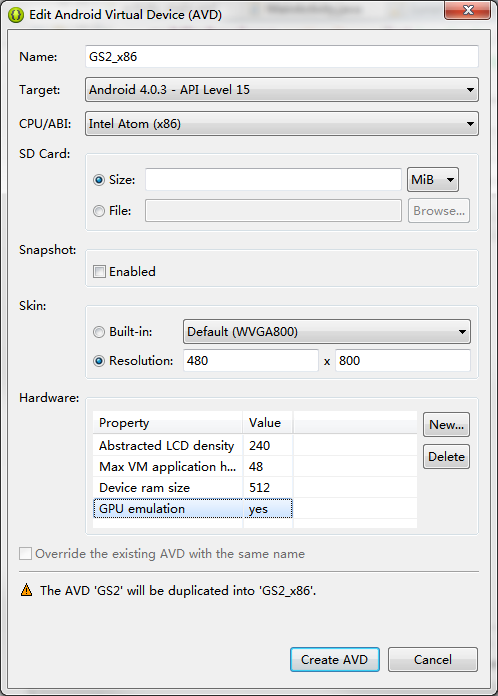The image size is (498, 696).
Task: Select the Abstracted LCD density row
Action: click(255, 446)
